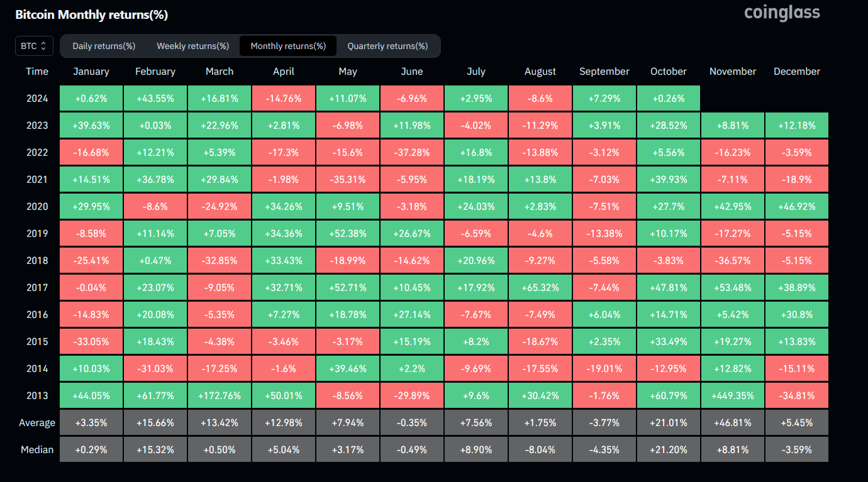Select the +46.92% December 2020 cell

796,205
